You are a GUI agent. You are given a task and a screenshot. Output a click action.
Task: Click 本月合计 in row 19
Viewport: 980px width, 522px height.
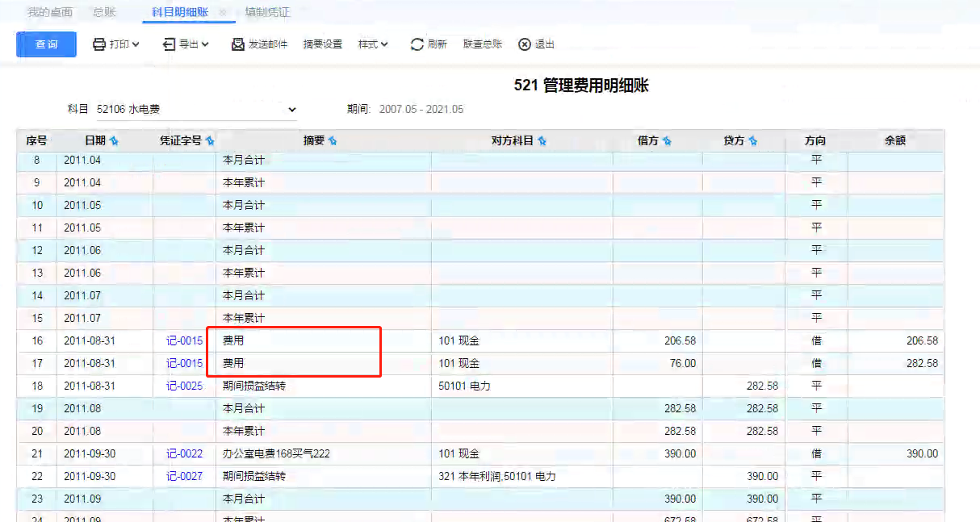[x=244, y=409]
